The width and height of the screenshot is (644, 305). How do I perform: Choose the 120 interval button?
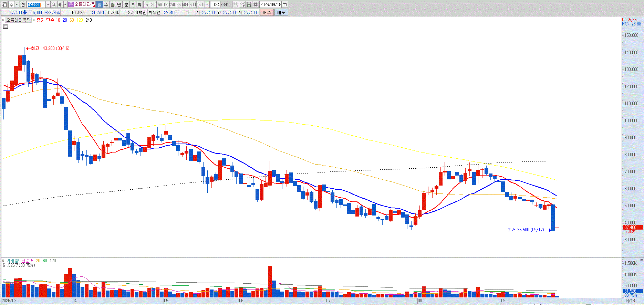tap(166, 4)
